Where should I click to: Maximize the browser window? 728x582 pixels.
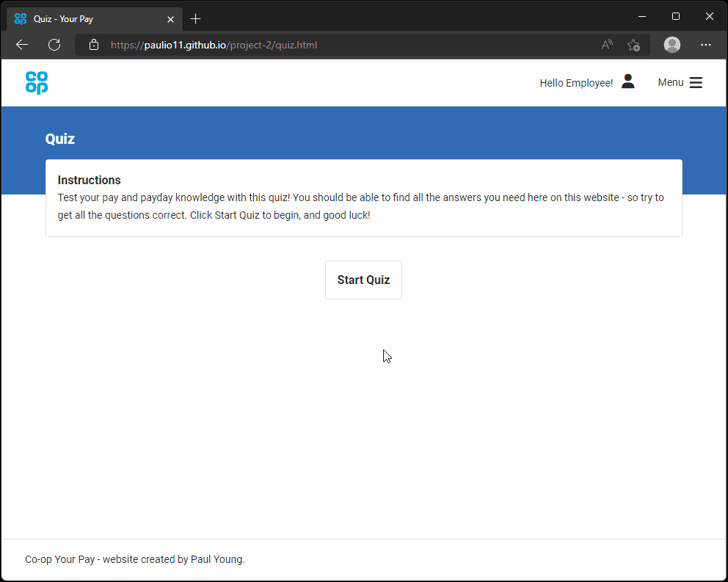(676, 16)
